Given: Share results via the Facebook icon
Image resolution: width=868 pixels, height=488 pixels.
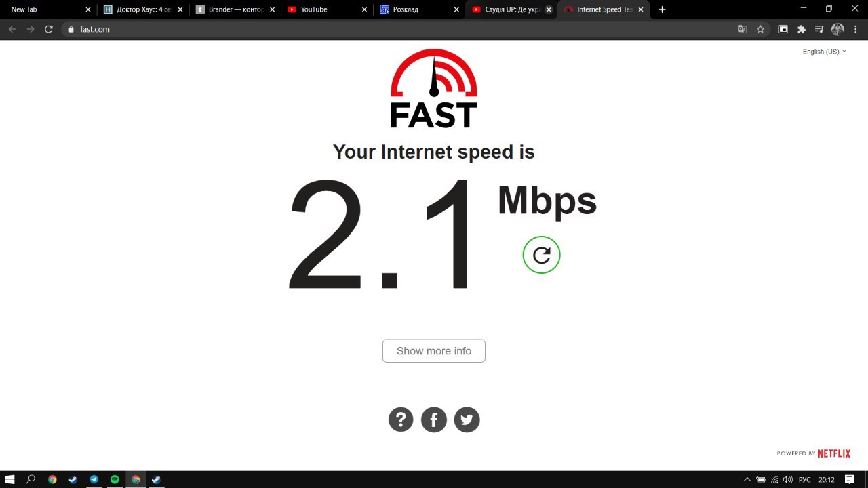Looking at the screenshot, I should point(434,420).
